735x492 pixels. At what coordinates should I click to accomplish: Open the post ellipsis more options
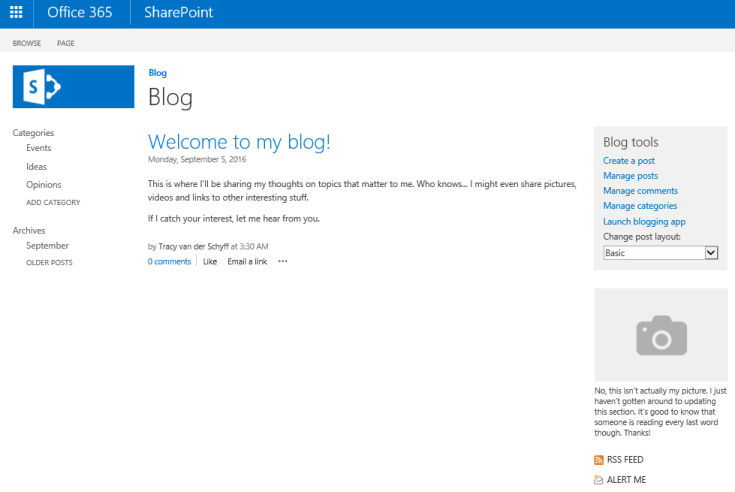(283, 262)
